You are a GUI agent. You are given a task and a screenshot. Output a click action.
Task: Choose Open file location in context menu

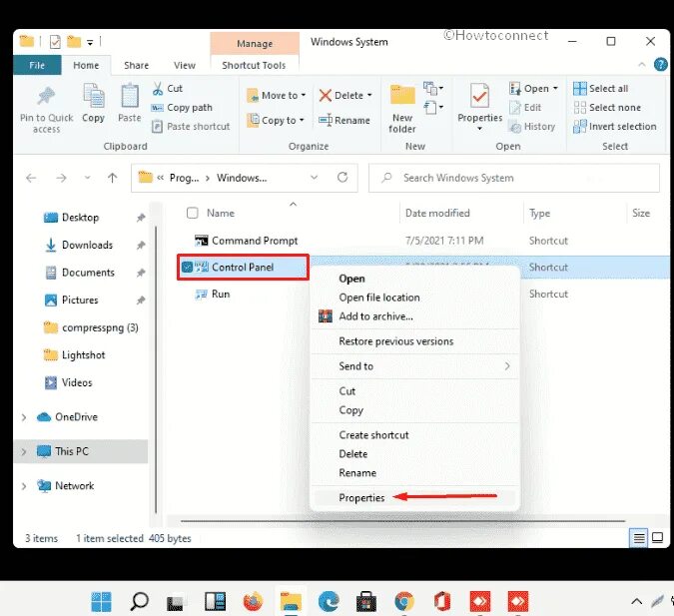[x=414, y=298]
